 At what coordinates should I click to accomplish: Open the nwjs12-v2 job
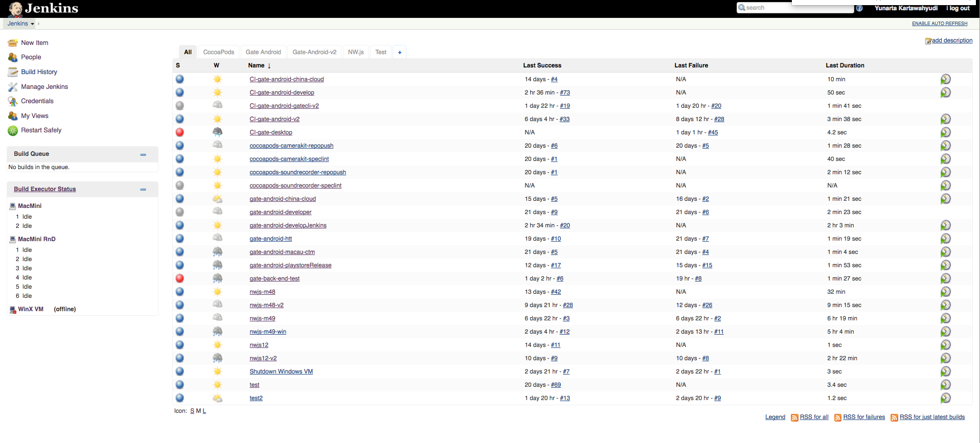click(x=263, y=358)
